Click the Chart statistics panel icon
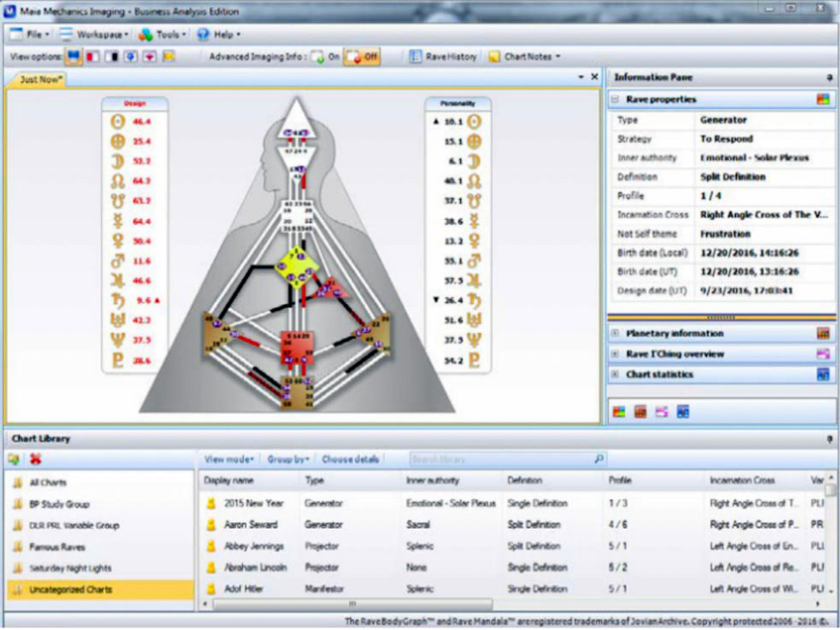Image resolution: width=840 pixels, height=630 pixels. [824, 374]
